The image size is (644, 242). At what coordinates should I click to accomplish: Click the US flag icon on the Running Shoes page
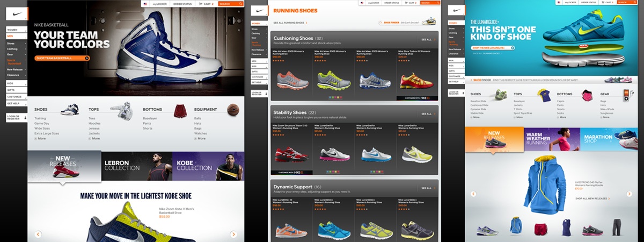362,3
